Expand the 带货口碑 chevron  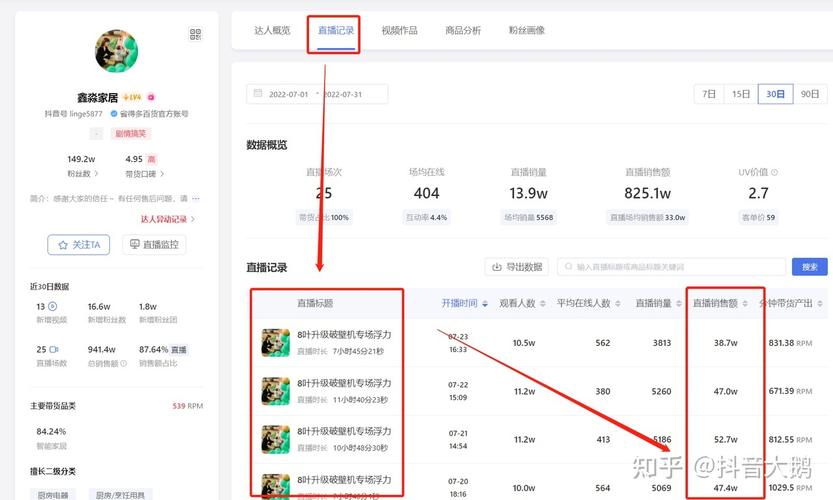point(162,174)
